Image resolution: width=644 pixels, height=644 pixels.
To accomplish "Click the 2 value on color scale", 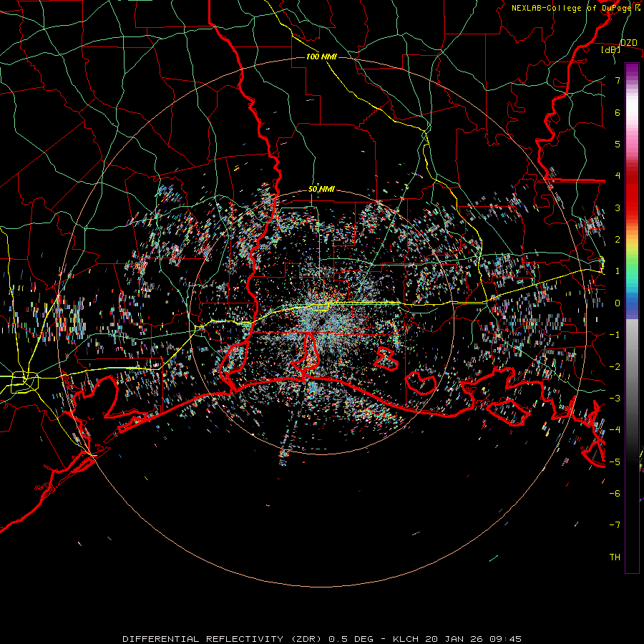I will pos(618,240).
